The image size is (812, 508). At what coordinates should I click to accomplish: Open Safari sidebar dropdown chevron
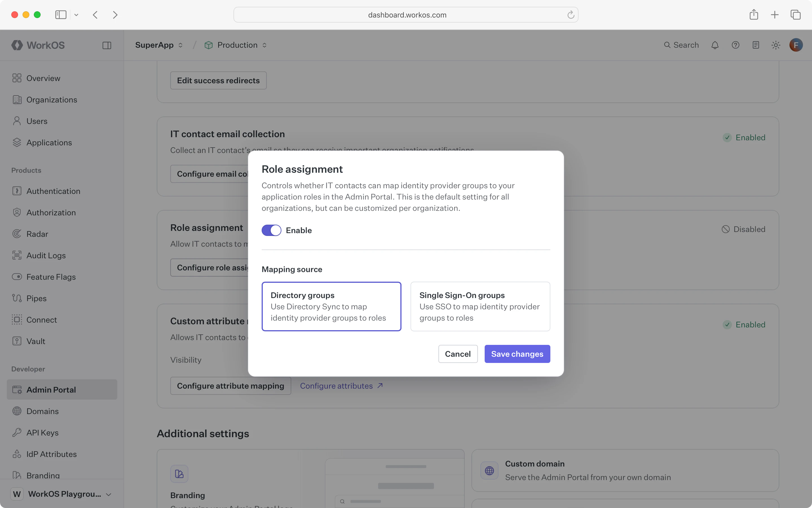76,15
